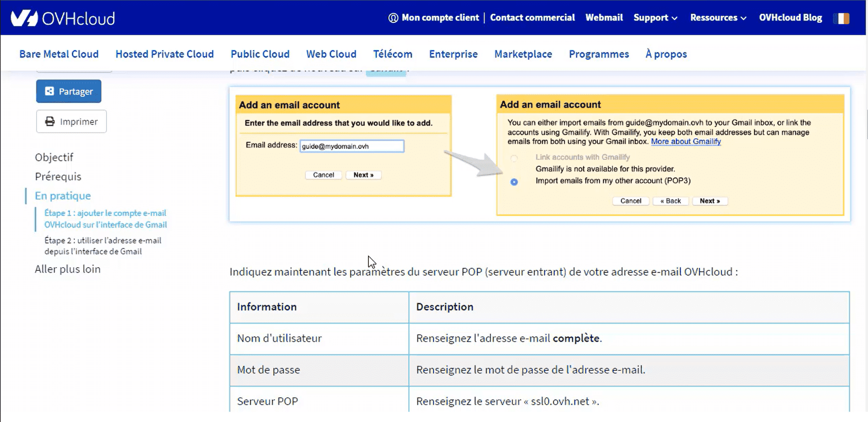Open Contact commercial link
The width and height of the screenshot is (868, 422).
click(x=532, y=17)
